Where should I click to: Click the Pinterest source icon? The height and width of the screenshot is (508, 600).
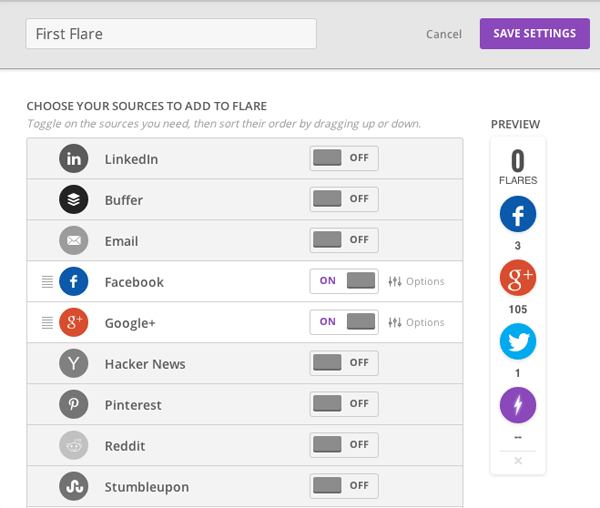[73, 404]
